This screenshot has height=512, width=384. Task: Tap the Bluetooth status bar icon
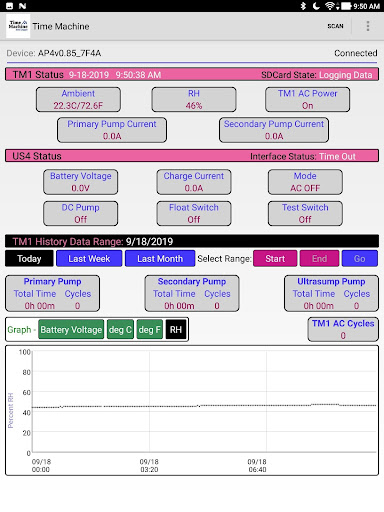(303, 6)
